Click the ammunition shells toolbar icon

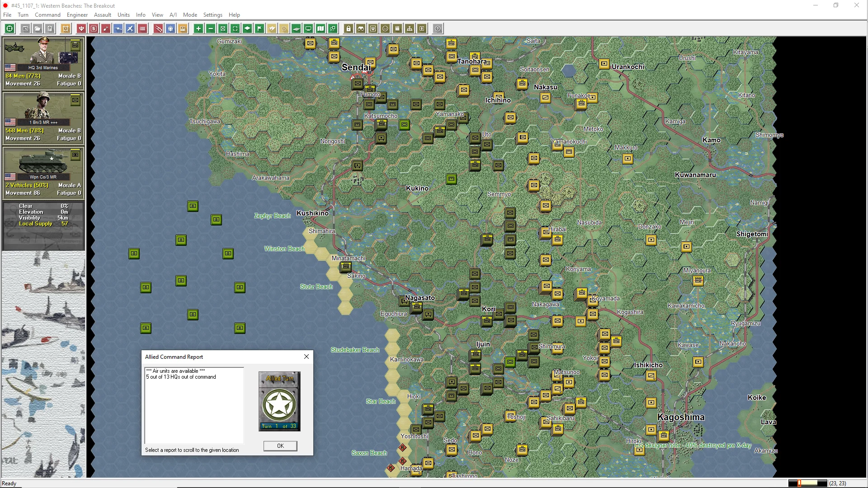[x=397, y=28]
